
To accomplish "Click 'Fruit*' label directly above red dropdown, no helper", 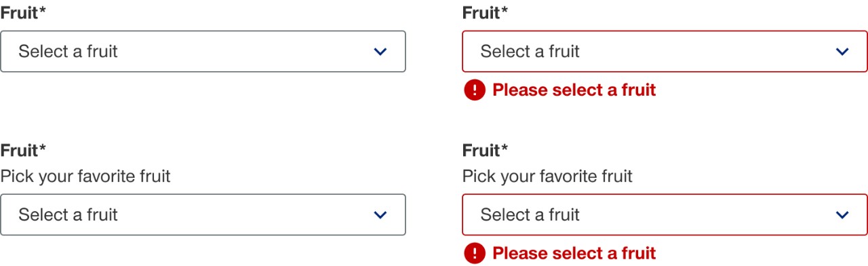I will (485, 13).
